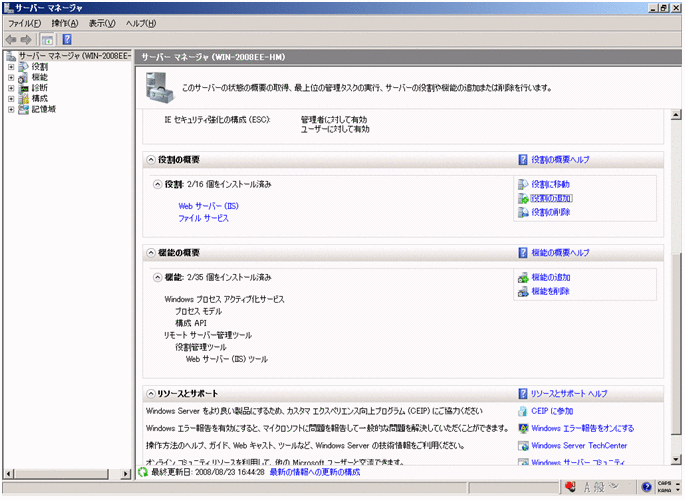This screenshot has width=685, height=500.
Task: Expand the 診断 tree node
Action: (x=11, y=88)
